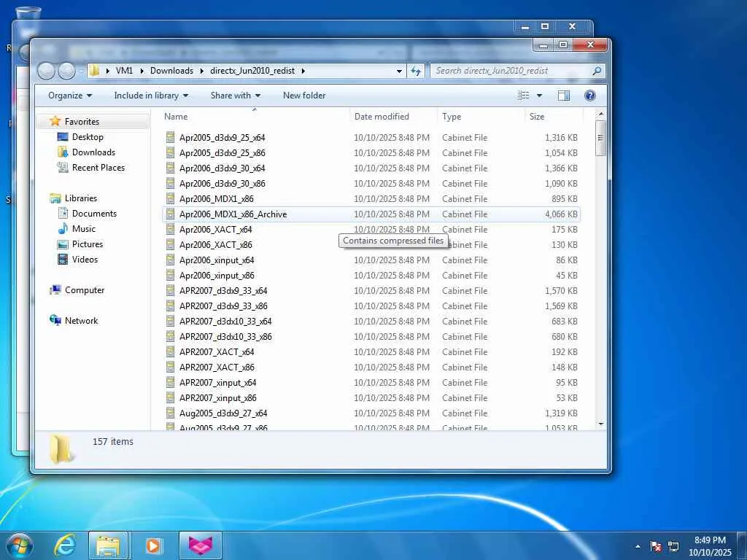Open Windows Media Player from taskbar
The image size is (747, 560).
click(x=153, y=545)
